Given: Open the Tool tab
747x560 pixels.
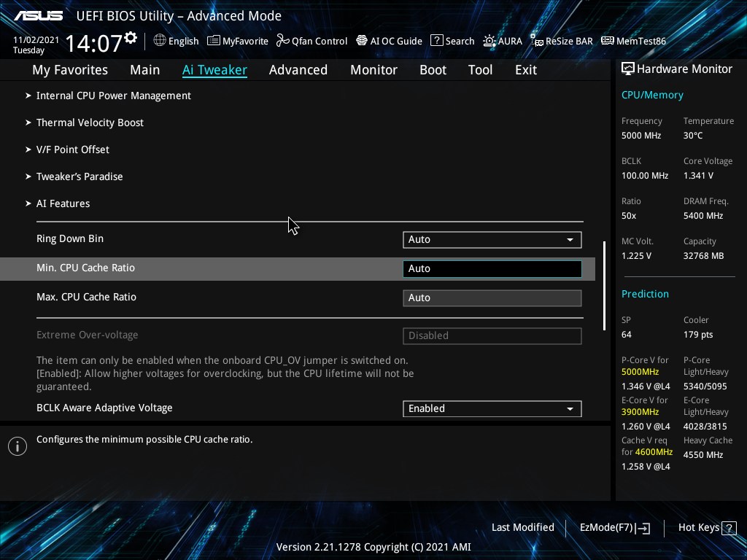Looking at the screenshot, I should [x=480, y=70].
